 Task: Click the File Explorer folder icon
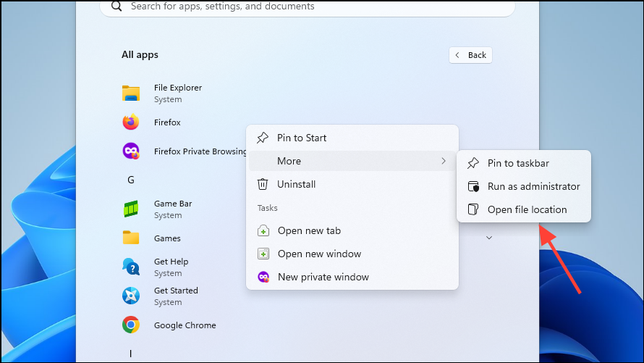(x=130, y=93)
